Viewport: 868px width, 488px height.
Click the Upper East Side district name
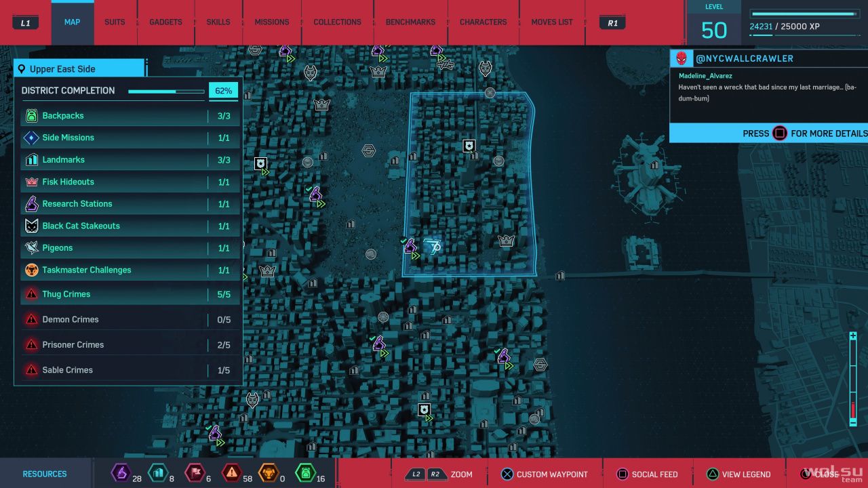point(62,69)
